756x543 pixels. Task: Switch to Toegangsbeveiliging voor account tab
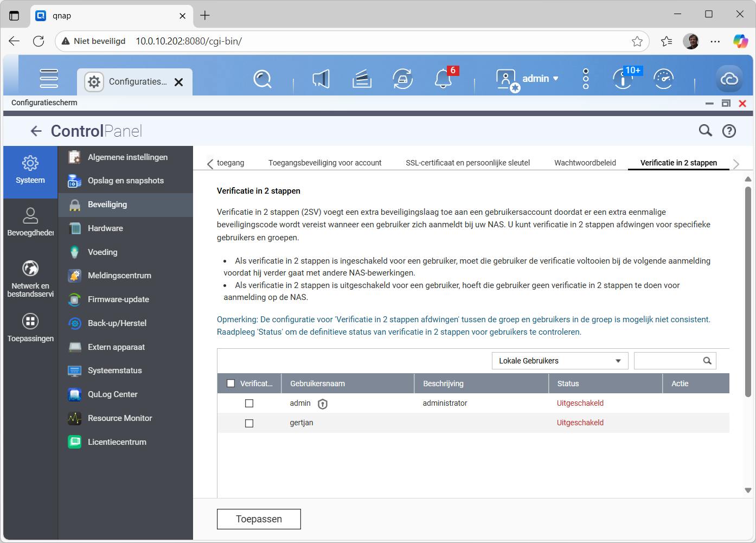[x=325, y=163]
